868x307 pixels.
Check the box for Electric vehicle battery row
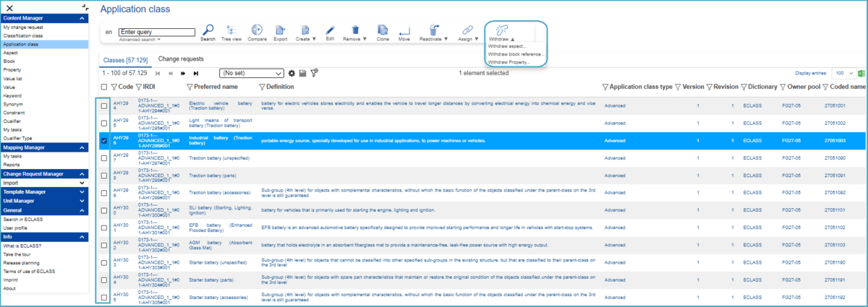click(104, 105)
